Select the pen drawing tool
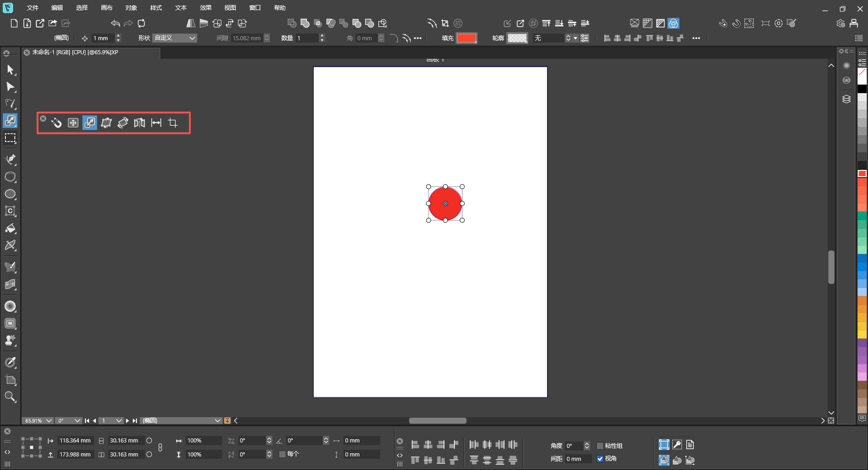 pyautogui.click(x=10, y=160)
